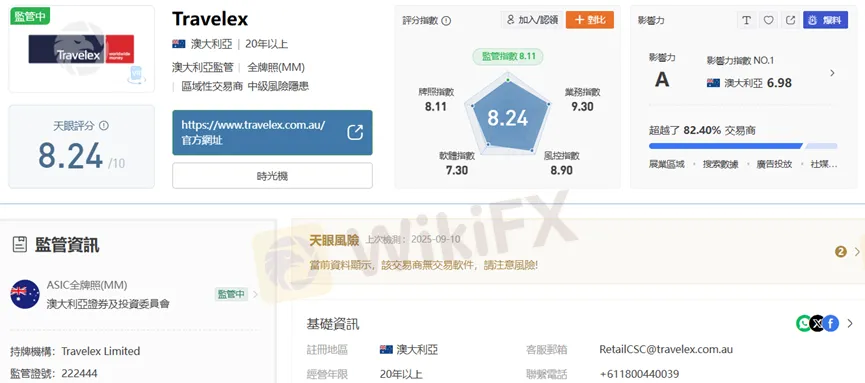Click the info icon next to 天眼評分

click(104, 126)
